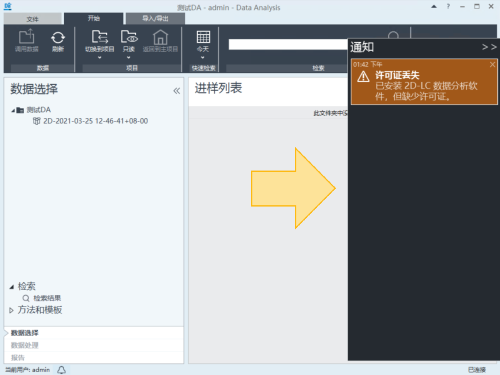The height and width of the screenshot is (375, 500).
Task: Open help with the ? icon
Action: [448, 6]
